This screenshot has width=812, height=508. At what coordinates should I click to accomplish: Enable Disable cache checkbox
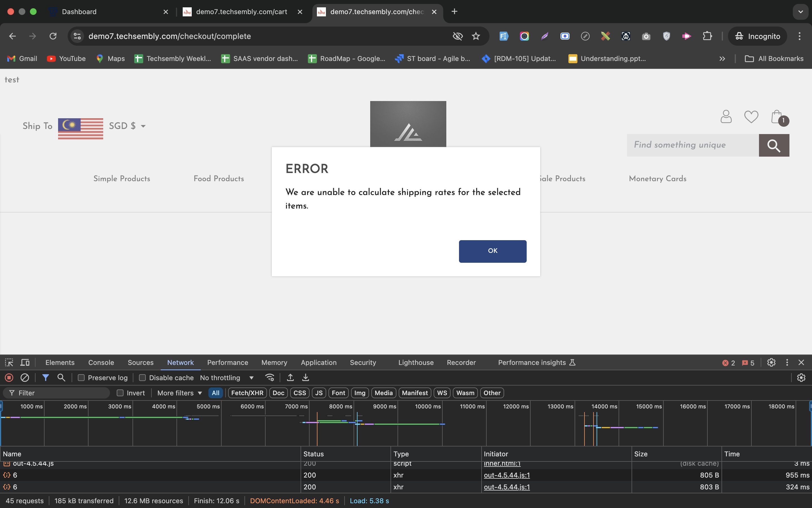(142, 378)
